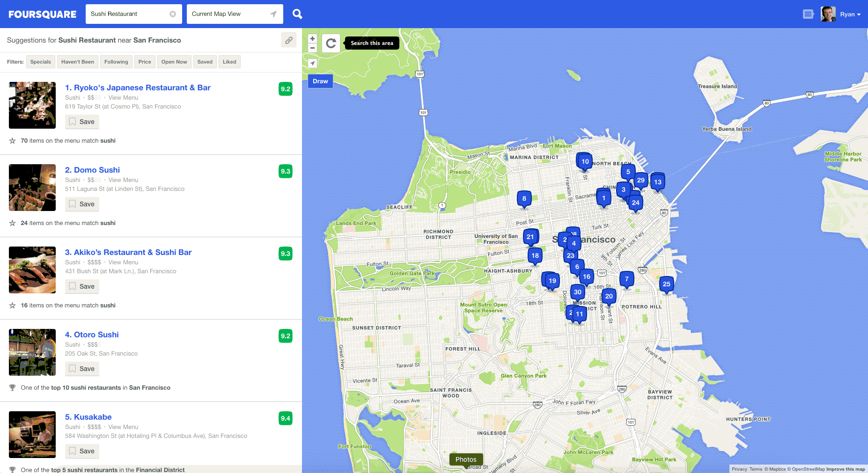Screen dimensions: 868x473
Task: Click map pin number 13
Action: click(658, 182)
